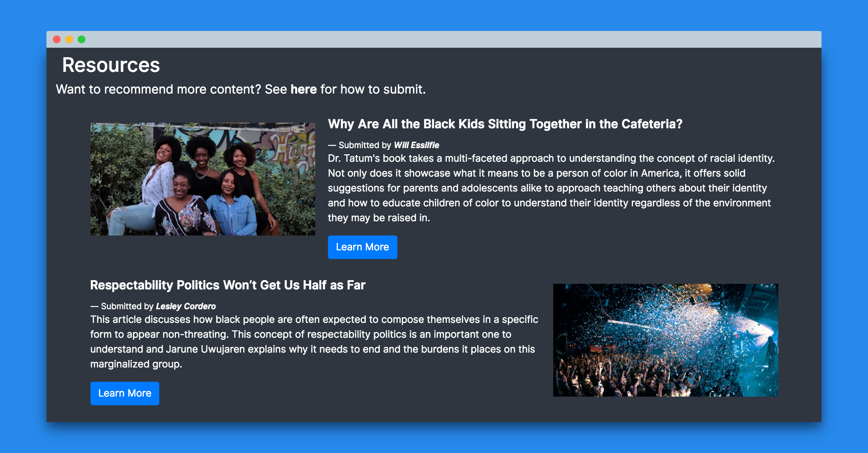Image resolution: width=868 pixels, height=453 pixels.
Task: Click the yellow minimize window dot
Action: point(69,39)
